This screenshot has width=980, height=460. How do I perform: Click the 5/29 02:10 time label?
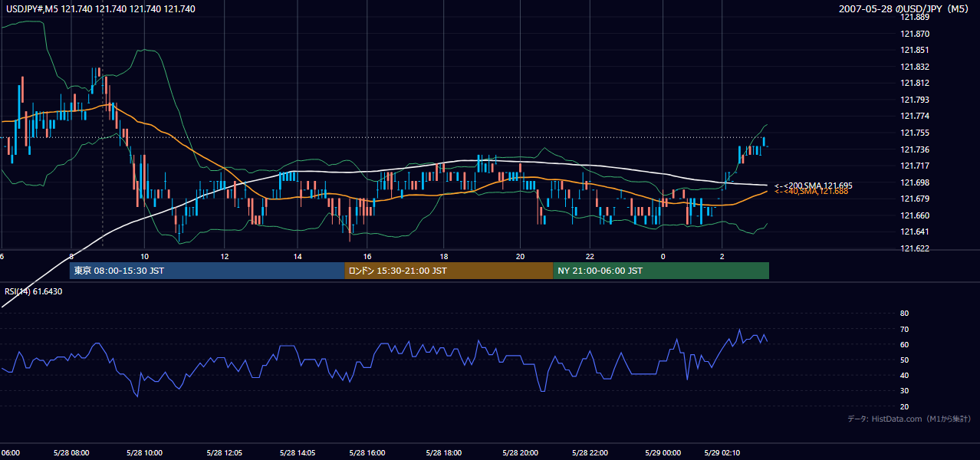point(722,453)
